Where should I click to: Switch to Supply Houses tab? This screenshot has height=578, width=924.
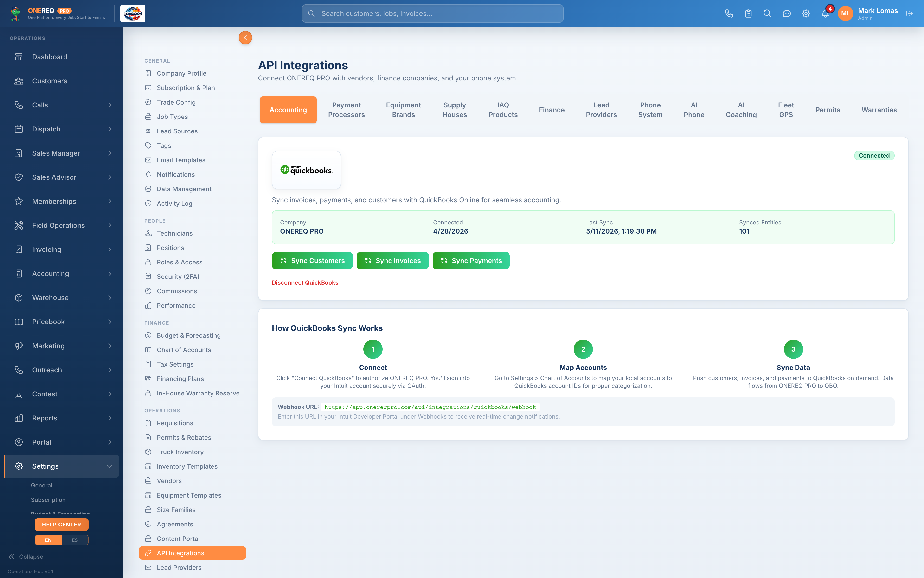point(454,110)
